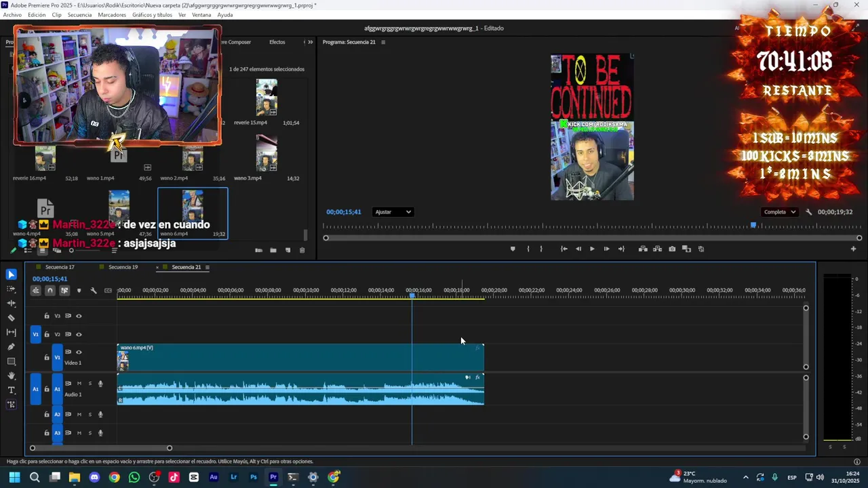Pick the Razor tool

11,317
